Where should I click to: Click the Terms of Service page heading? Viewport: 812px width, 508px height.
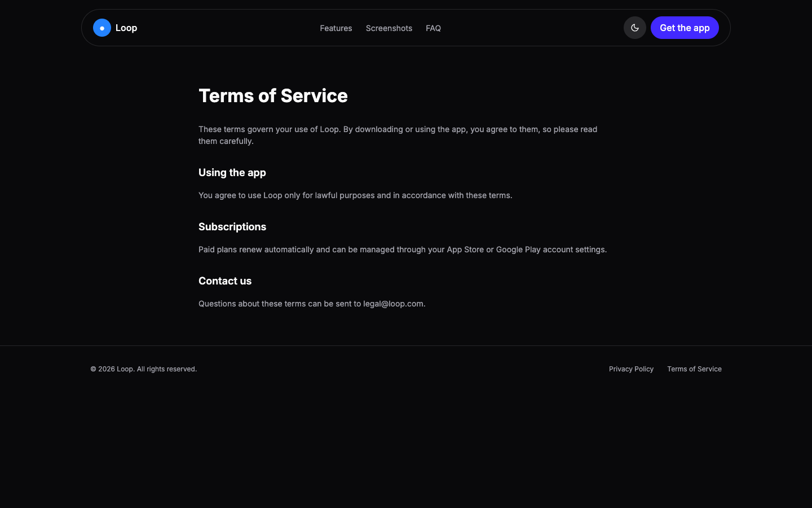pyautogui.click(x=273, y=96)
